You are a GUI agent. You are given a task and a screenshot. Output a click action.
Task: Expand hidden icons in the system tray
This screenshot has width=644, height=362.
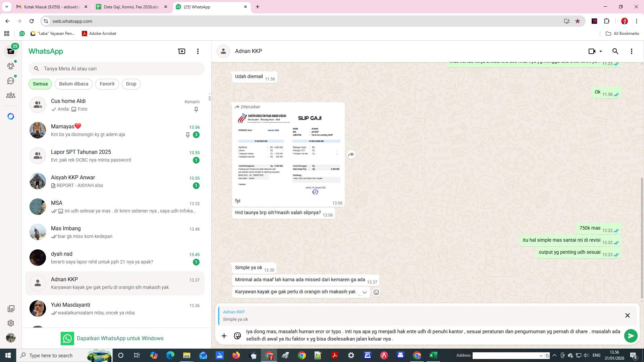point(554,355)
